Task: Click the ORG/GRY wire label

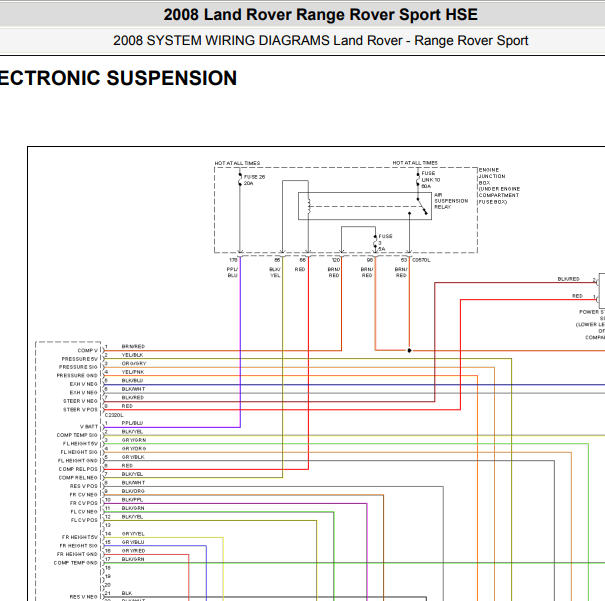Action: tap(134, 363)
